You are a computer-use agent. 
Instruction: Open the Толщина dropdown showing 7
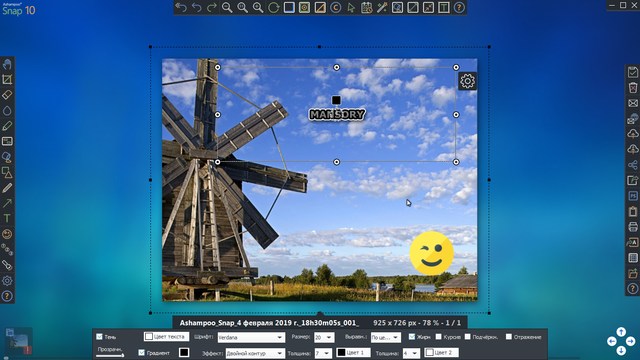pyautogui.click(x=323, y=353)
